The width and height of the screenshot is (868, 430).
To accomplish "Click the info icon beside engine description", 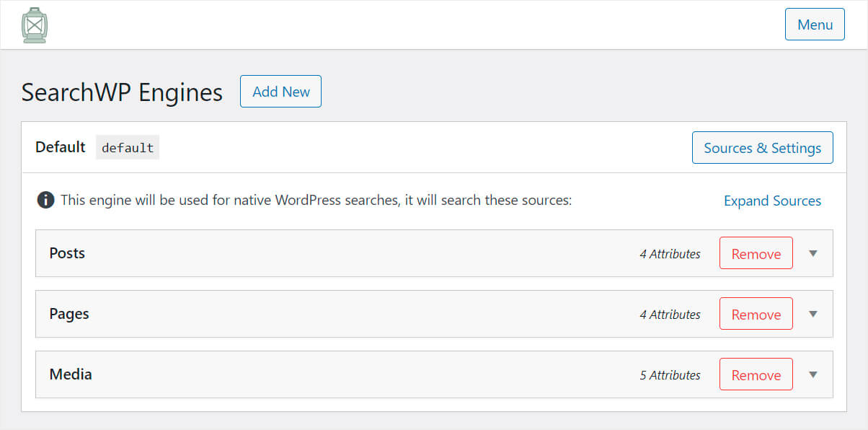I will click(45, 200).
